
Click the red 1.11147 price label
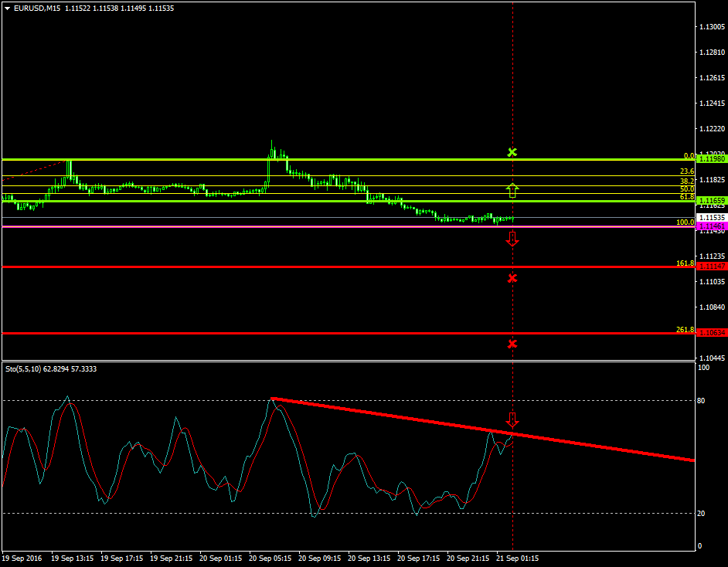point(711,267)
